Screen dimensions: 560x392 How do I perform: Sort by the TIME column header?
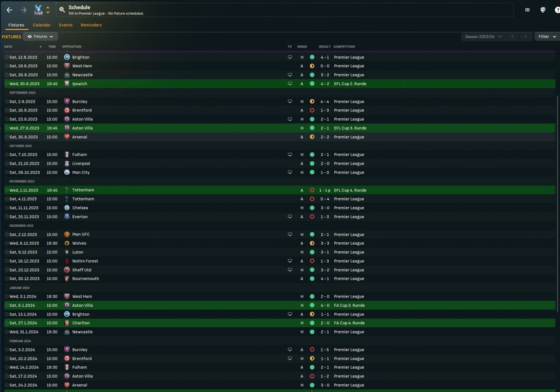[52, 47]
